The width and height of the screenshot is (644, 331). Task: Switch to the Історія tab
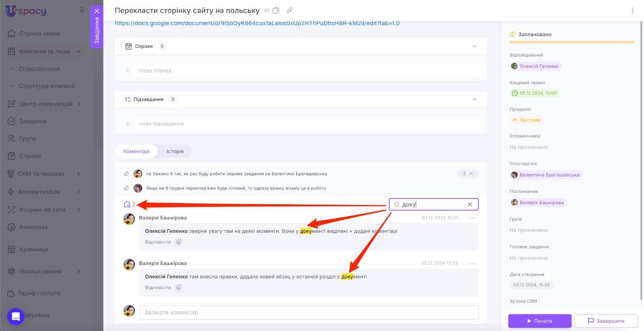(175, 151)
